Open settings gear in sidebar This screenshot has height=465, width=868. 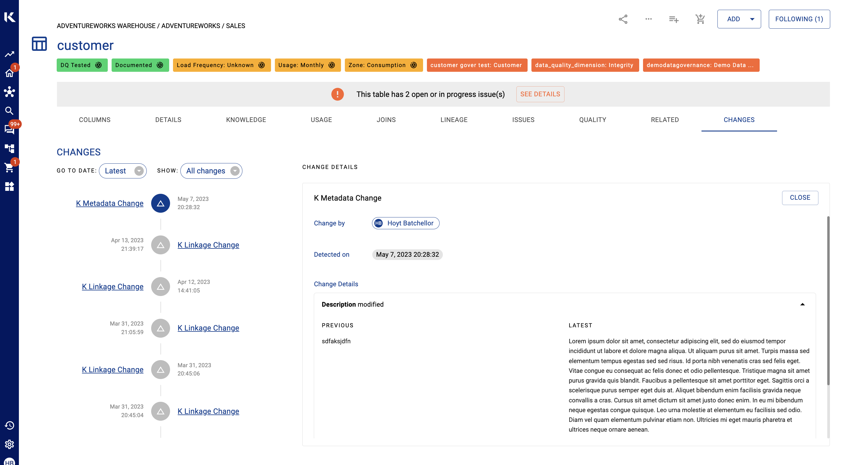tap(9, 444)
